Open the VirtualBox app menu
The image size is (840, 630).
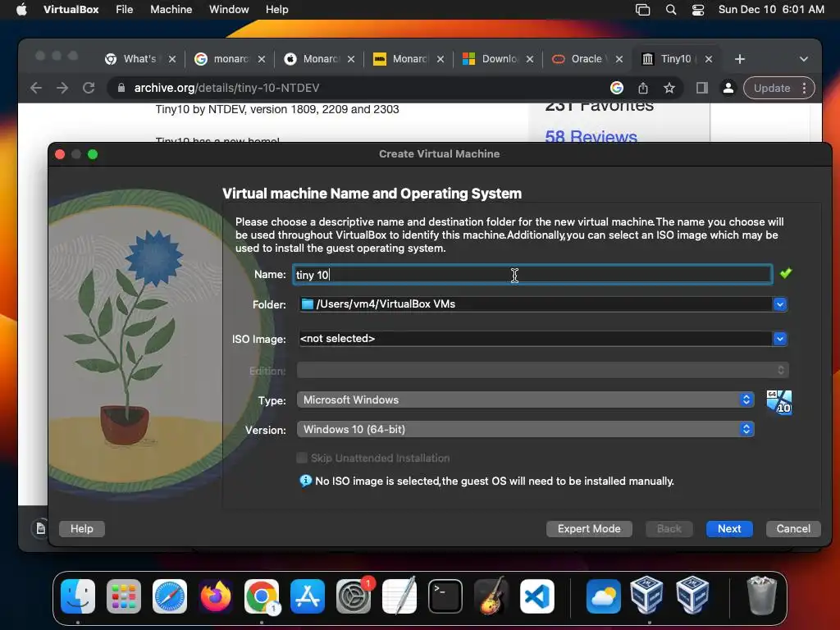point(71,9)
